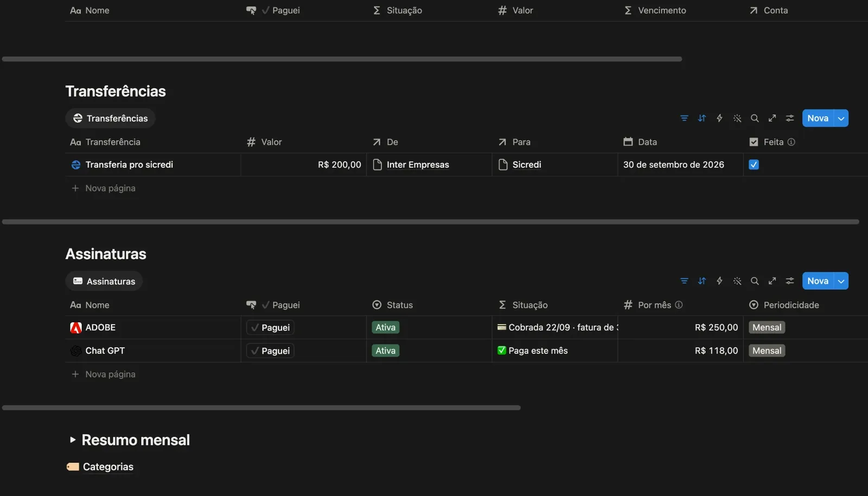This screenshot has height=496, width=868.
Task: Open Assinaturas database as full page
Action: click(773, 281)
